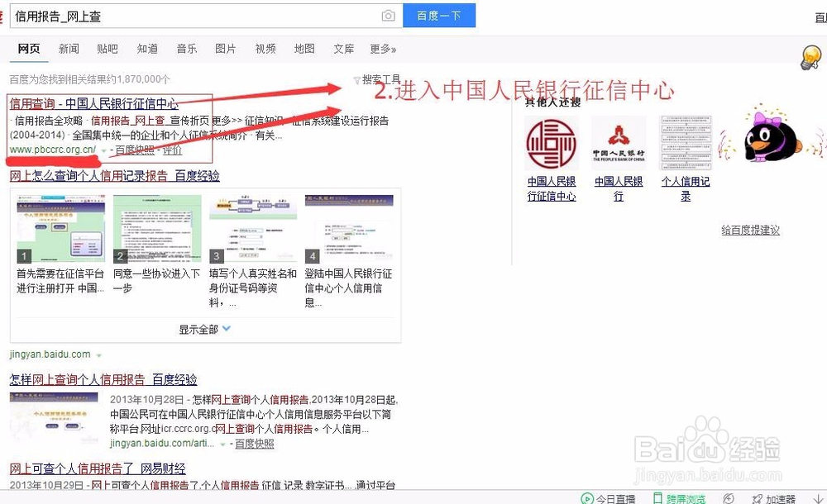Open the 视频 tab
The width and height of the screenshot is (827, 504).
click(x=265, y=49)
